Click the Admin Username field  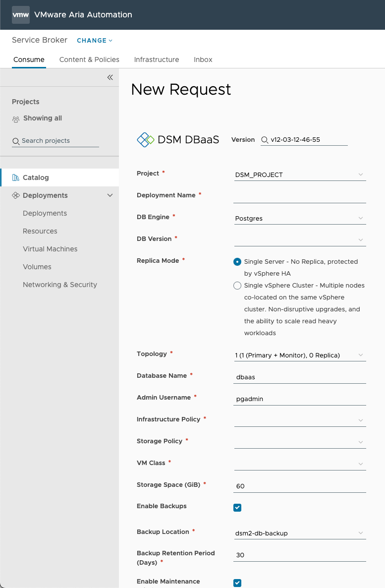coord(300,399)
